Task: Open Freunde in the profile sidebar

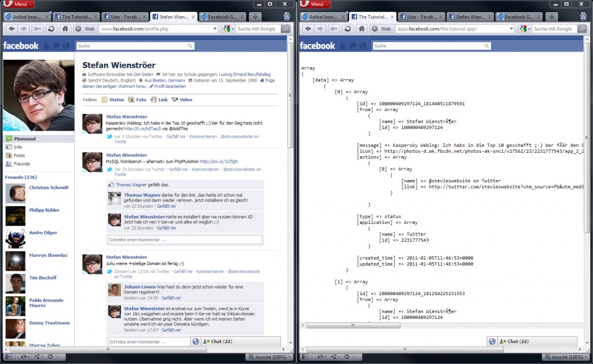Action: pyautogui.click(x=22, y=164)
